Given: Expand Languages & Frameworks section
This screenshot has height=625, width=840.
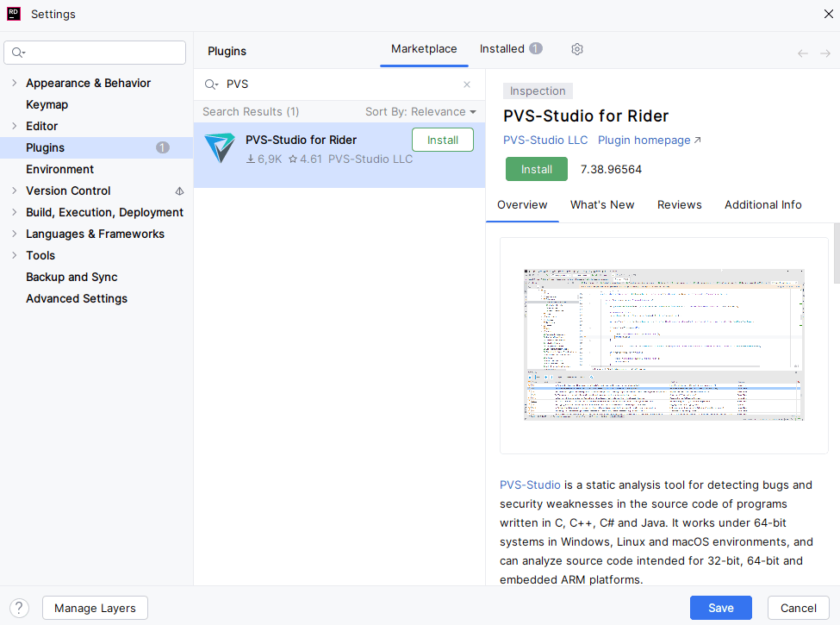Looking at the screenshot, I should tap(14, 234).
